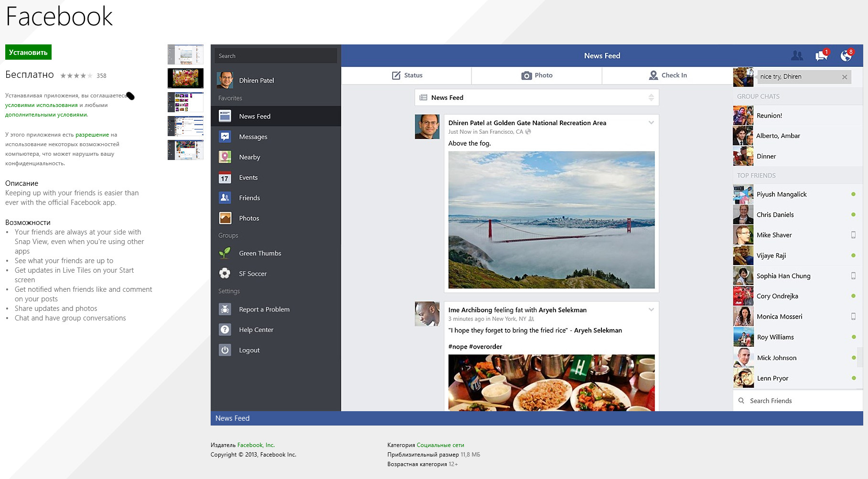Image resolution: width=868 pixels, height=479 pixels.
Task: Select the second screenshot thumbnail with flowers
Action: coord(185,78)
